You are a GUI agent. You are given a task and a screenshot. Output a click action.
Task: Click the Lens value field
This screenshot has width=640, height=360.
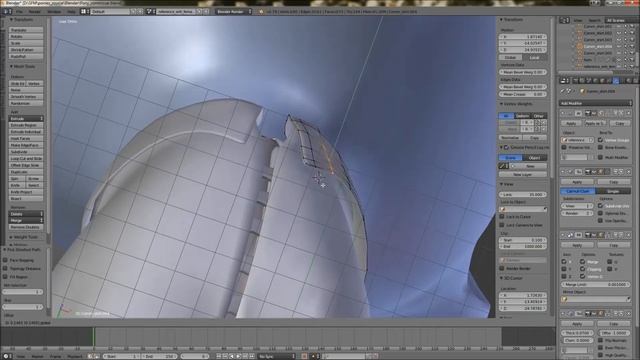[523, 194]
